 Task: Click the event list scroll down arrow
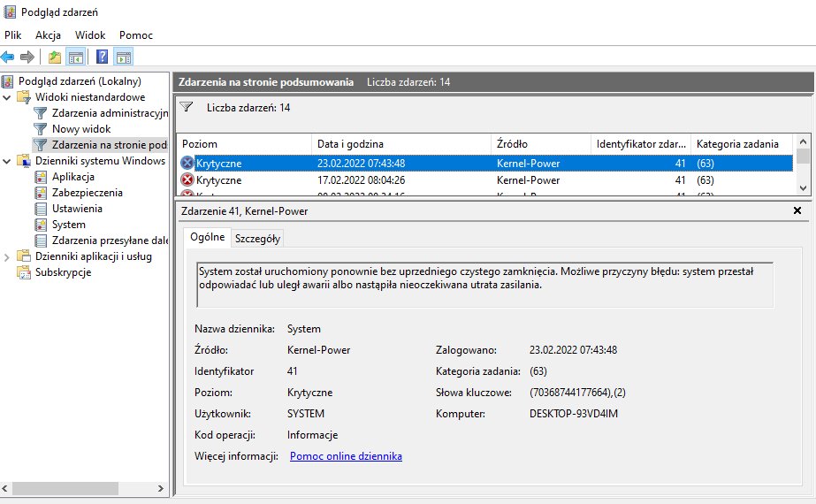pos(803,188)
